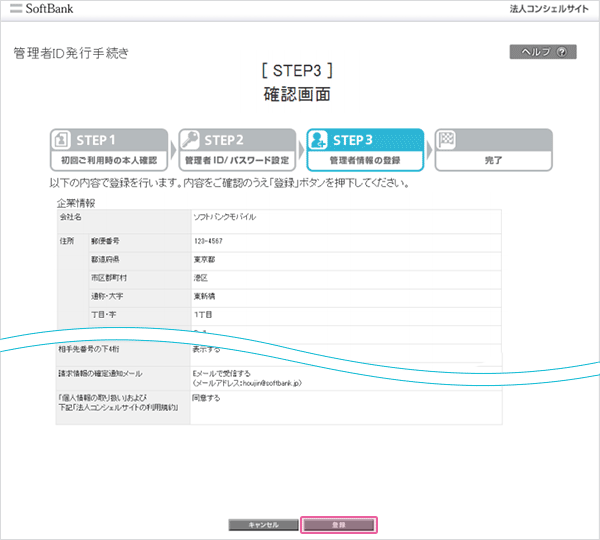Click the 市区郡町村 label
Screen dimensions: 600x540
tap(109, 278)
